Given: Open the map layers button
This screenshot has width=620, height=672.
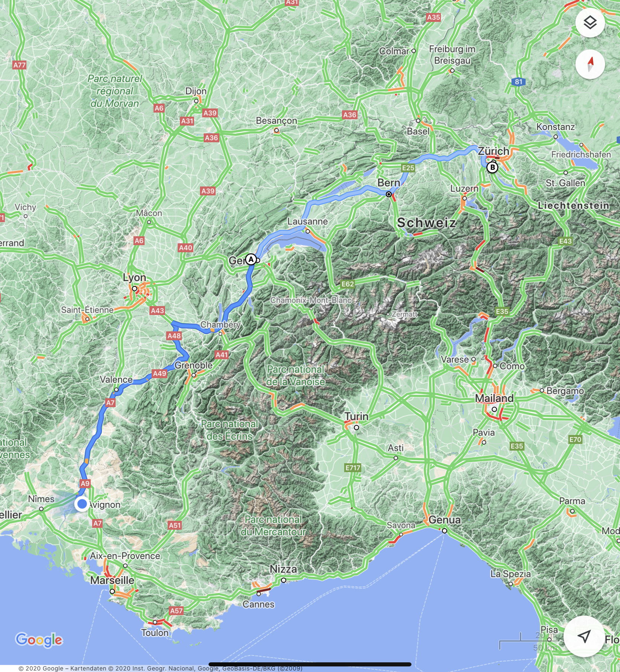Looking at the screenshot, I should [x=590, y=23].
